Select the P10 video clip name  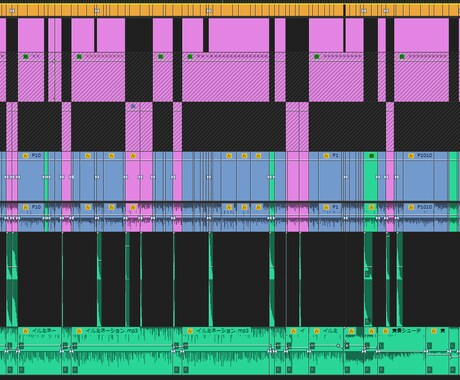tap(36, 155)
